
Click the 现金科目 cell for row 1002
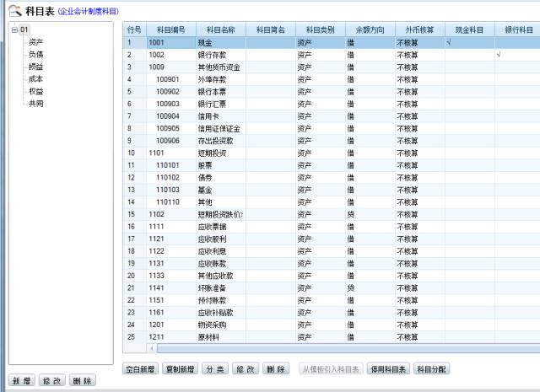click(x=468, y=54)
